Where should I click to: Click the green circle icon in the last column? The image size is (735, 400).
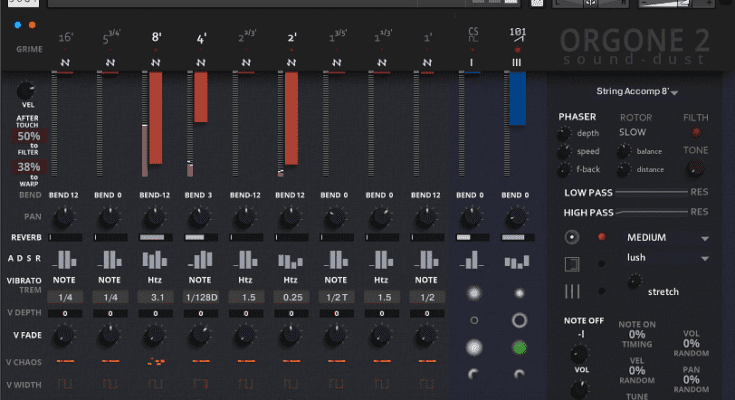[519, 348]
